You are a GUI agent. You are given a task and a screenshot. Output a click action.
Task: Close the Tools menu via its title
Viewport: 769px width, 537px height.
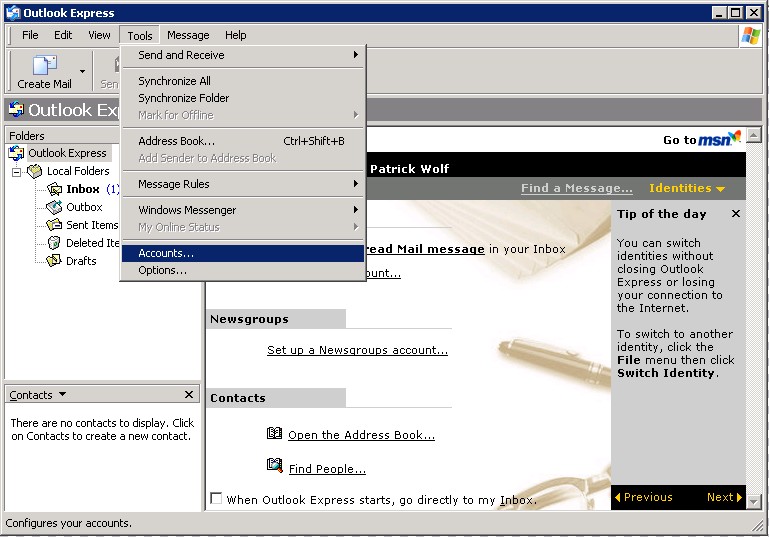[140, 36]
